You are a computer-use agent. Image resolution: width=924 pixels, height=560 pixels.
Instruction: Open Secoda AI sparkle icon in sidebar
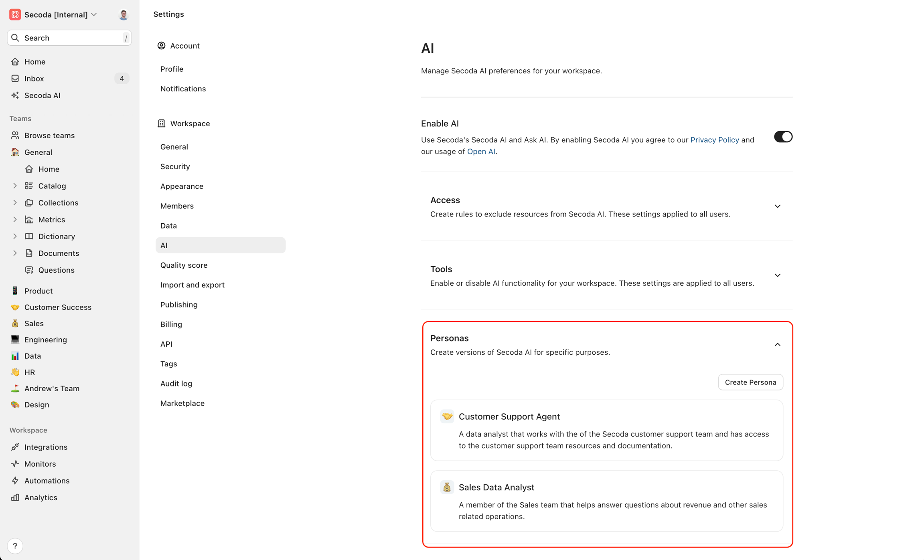[15, 95]
